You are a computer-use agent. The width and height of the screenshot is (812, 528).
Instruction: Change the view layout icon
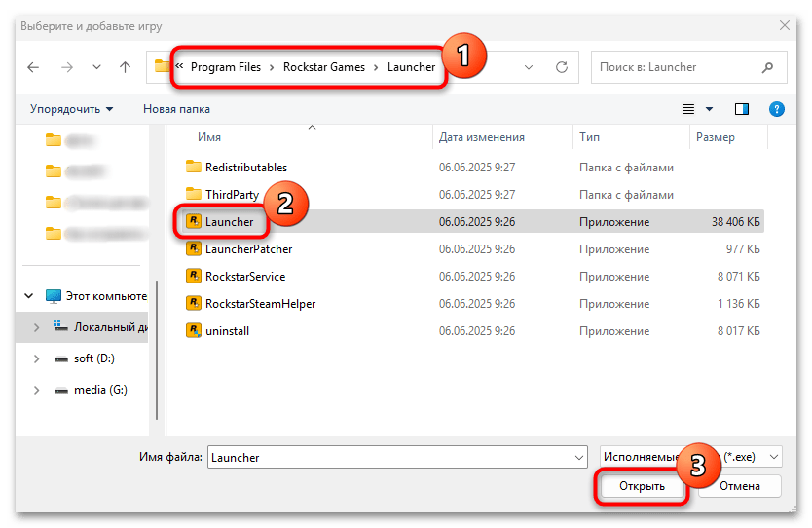click(687, 109)
